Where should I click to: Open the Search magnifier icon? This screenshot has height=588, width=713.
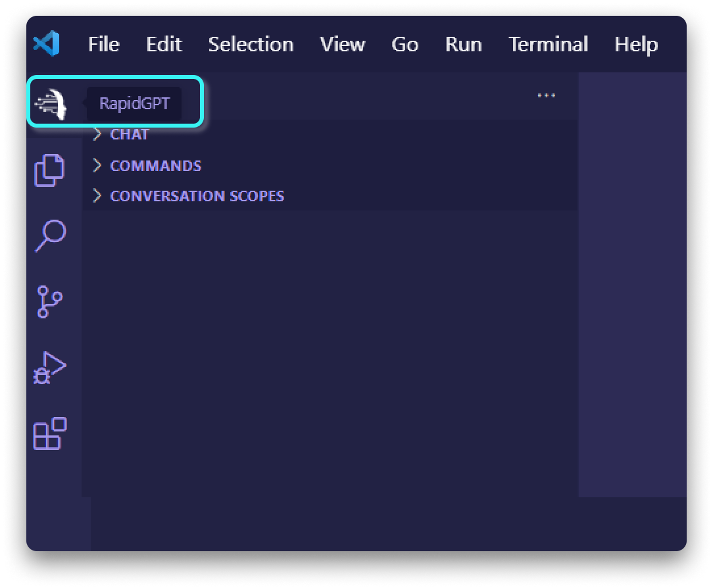51,235
